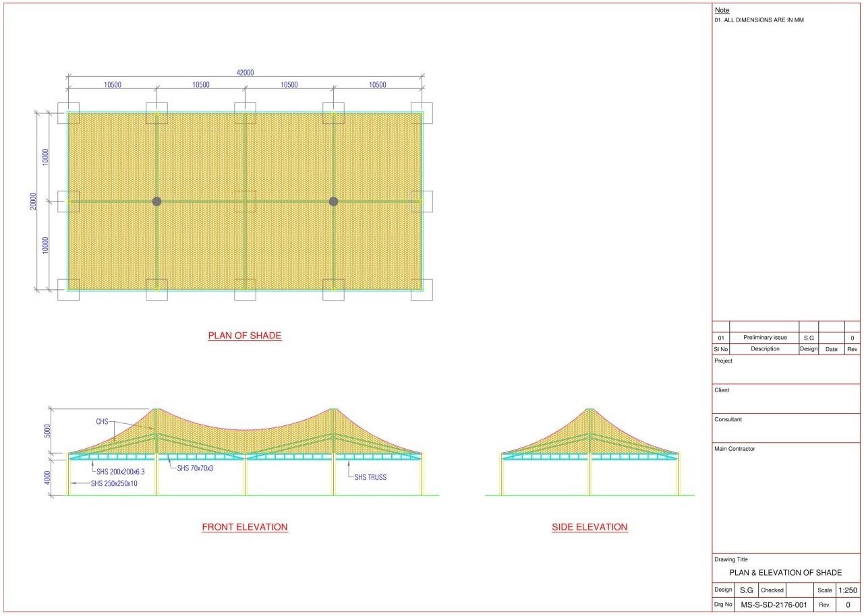The width and height of the screenshot is (864, 616).
Task: Click the PLAN OF SHADE title
Action: (x=244, y=336)
